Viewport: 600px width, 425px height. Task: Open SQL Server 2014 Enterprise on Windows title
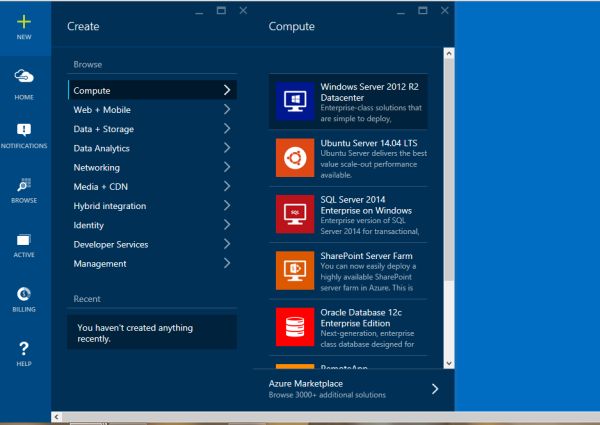(366, 205)
